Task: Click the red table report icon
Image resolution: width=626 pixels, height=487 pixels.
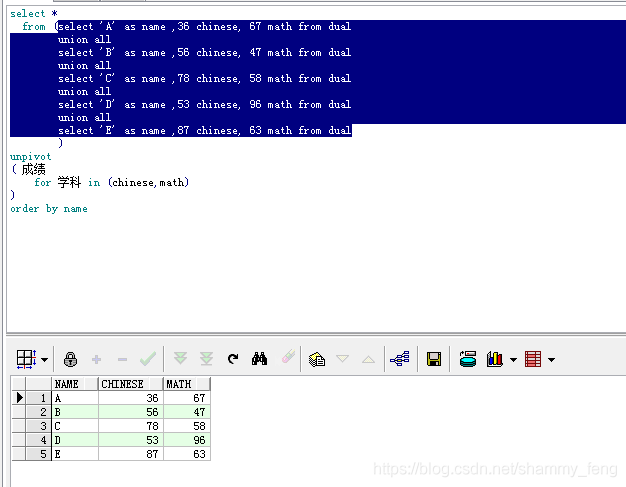Action: click(x=533, y=359)
